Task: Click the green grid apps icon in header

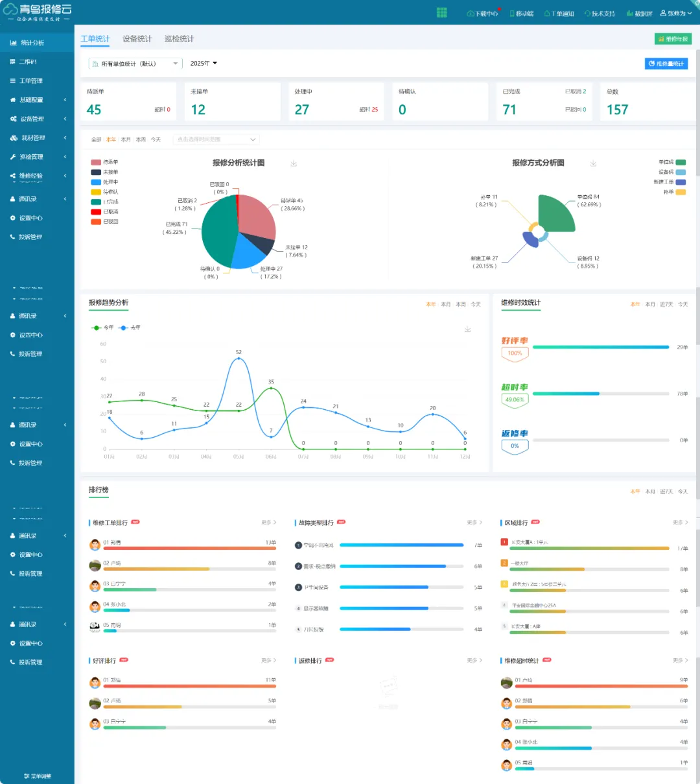Action: click(442, 12)
